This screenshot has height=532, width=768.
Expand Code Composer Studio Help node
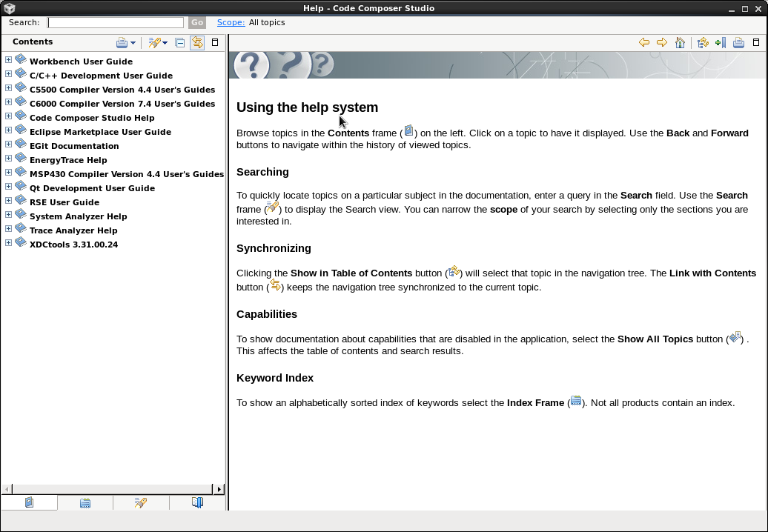[8, 116]
